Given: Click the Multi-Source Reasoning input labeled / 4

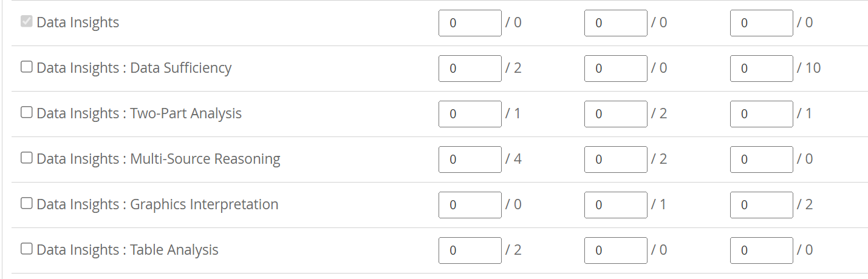Looking at the screenshot, I should [x=470, y=160].
